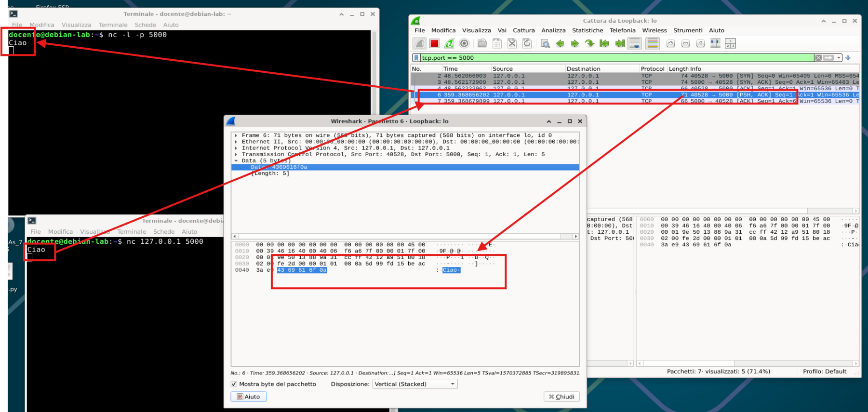
Task: Click the Protocol column header
Action: (x=653, y=69)
